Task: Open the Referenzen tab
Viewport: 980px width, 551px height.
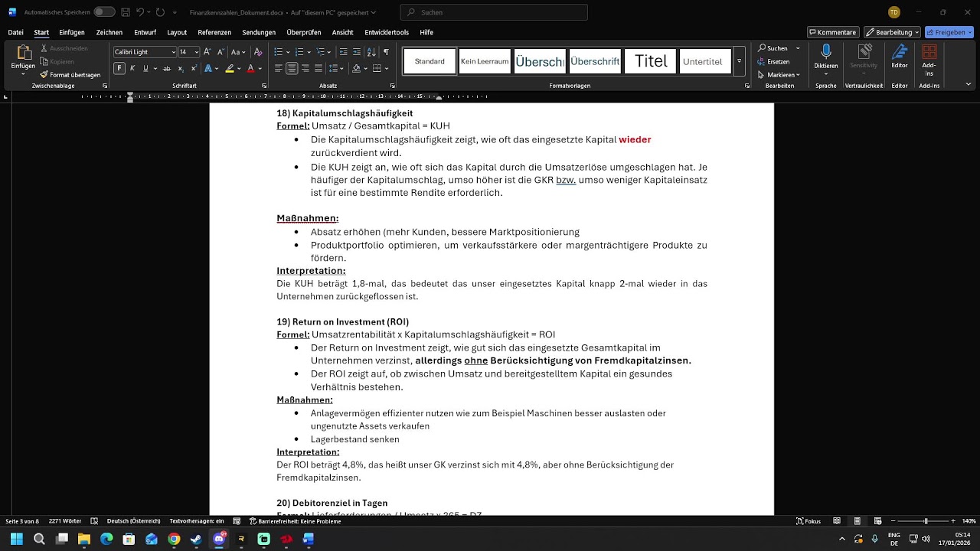Action: point(214,32)
